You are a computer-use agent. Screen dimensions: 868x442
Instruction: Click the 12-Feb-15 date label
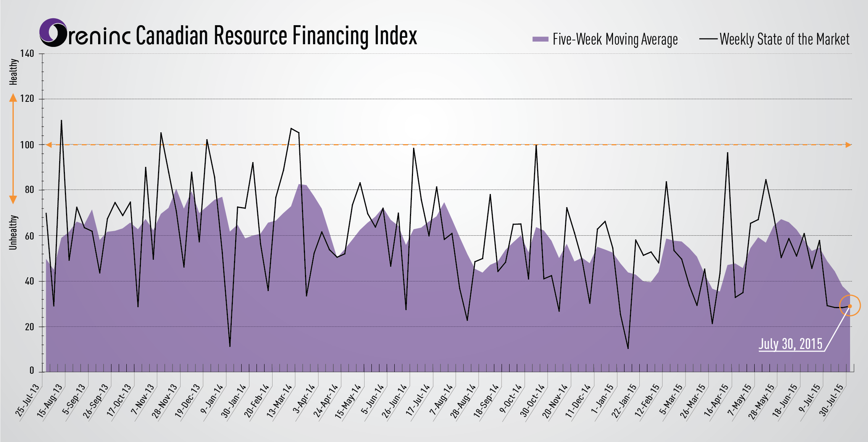click(x=648, y=400)
